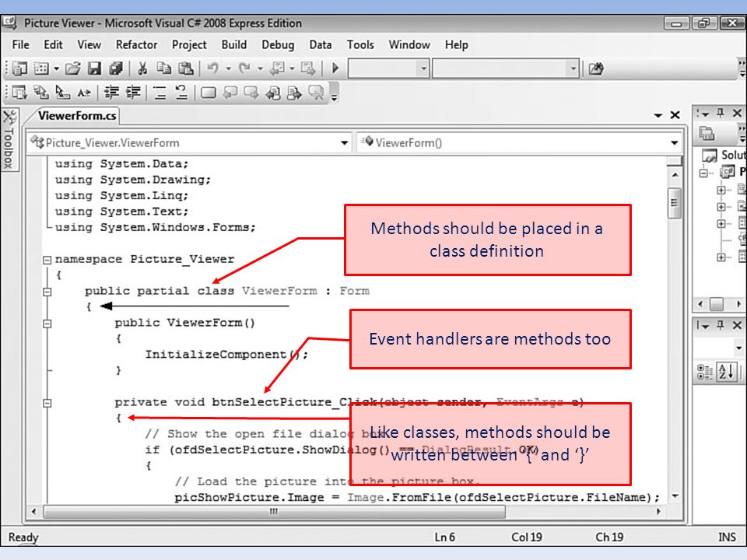Select the ViewerForm.cs tab
This screenshot has height=560, width=747.
point(77,116)
